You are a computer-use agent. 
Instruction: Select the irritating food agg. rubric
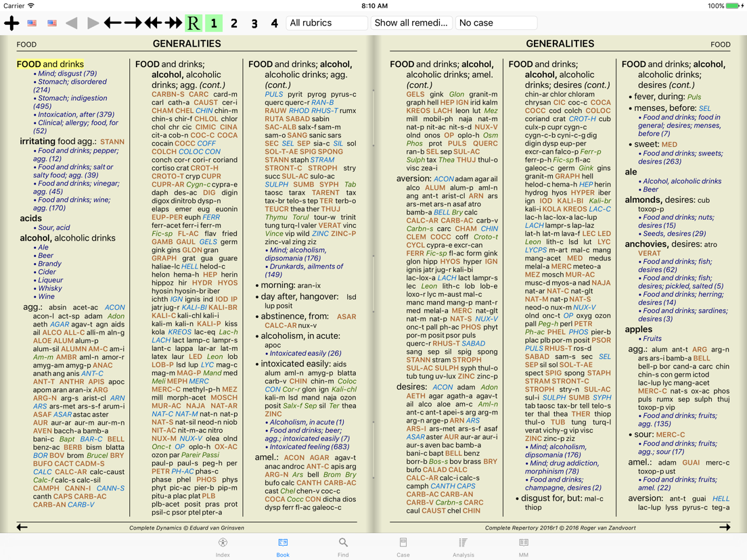tap(58, 141)
